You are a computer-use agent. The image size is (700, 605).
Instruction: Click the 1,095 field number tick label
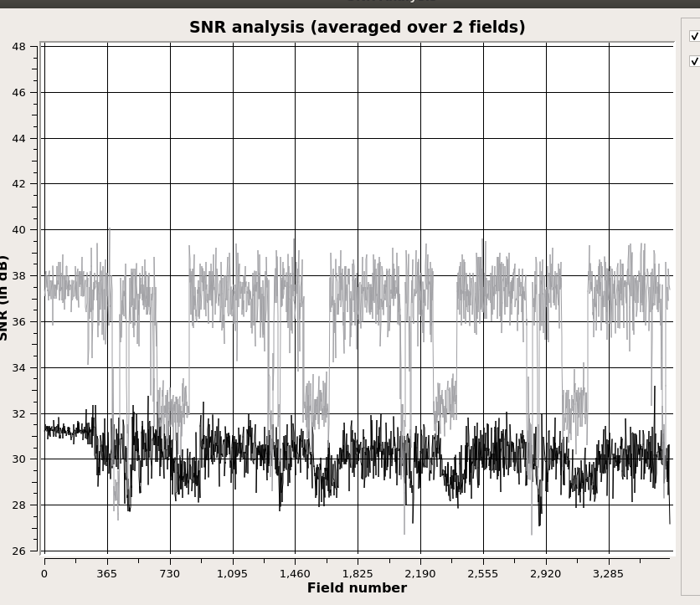click(232, 573)
